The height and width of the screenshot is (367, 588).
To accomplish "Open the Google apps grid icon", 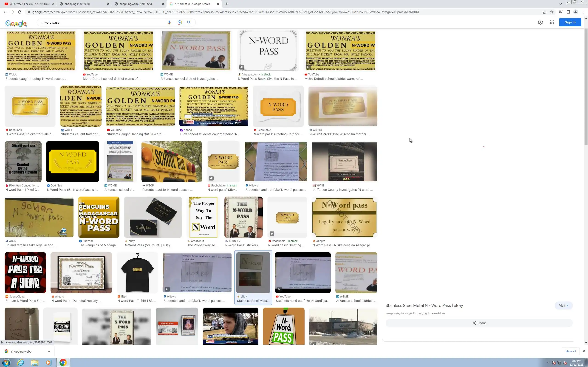I will (x=552, y=22).
